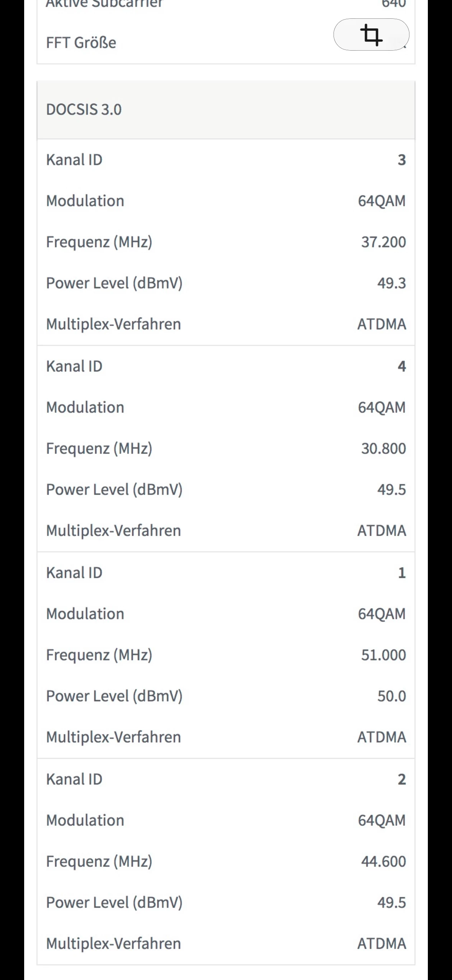Tap the crop icon button
The height and width of the screenshot is (980, 452).
[371, 35]
